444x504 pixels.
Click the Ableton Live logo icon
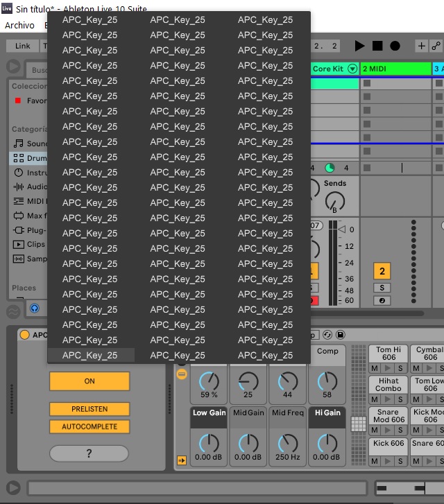[x=7, y=8]
